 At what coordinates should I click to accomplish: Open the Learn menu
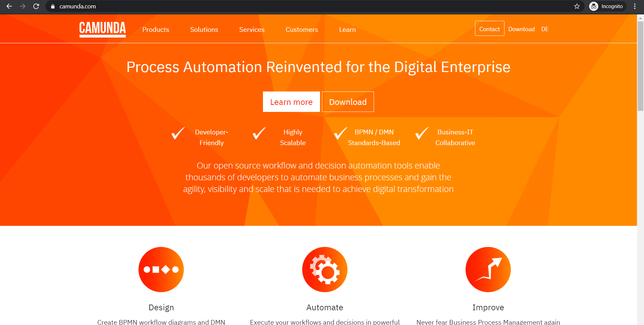(x=347, y=29)
